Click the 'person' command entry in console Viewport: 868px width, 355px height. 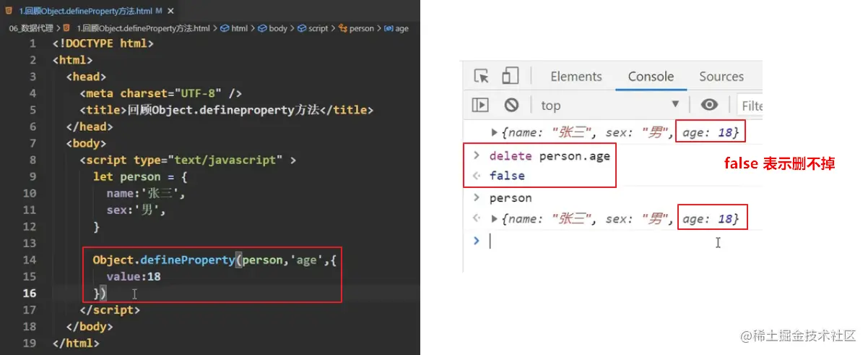(x=511, y=198)
